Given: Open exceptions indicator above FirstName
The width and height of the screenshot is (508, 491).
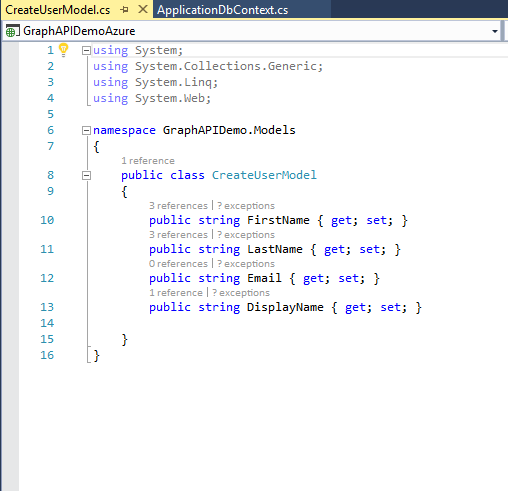Looking at the screenshot, I should tap(246, 206).
